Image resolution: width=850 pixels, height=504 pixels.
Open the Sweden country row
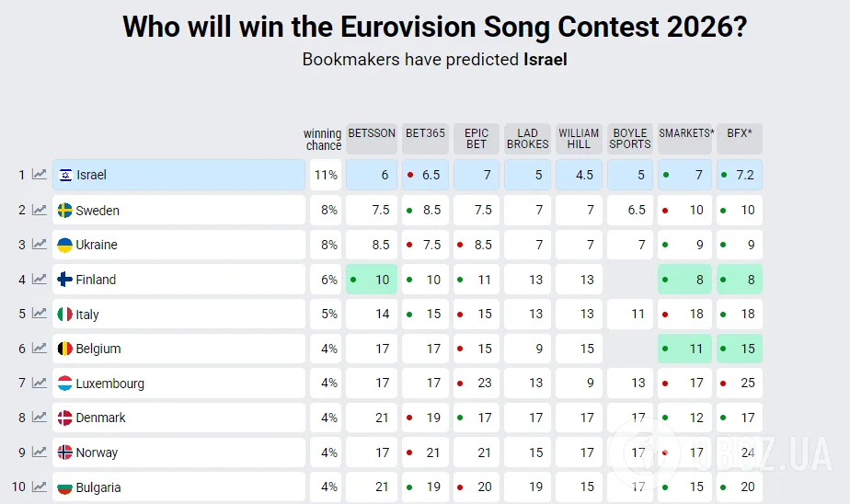(x=179, y=210)
